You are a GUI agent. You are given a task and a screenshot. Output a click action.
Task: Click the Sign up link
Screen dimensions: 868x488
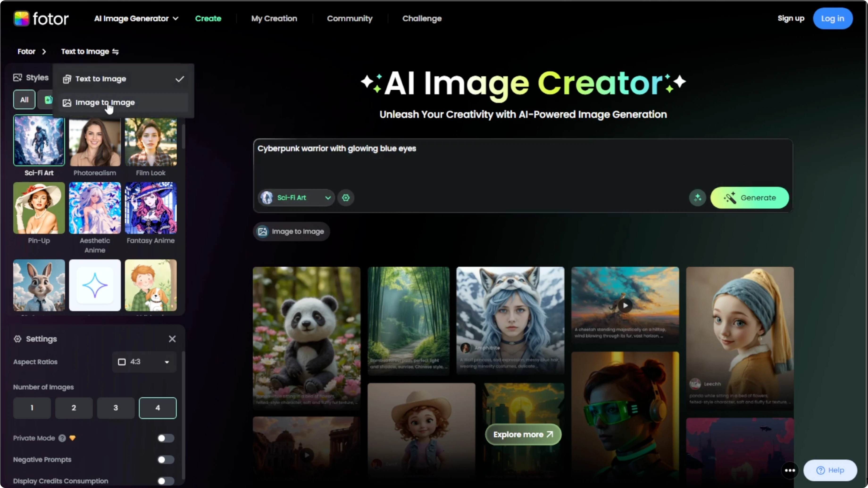(x=791, y=19)
